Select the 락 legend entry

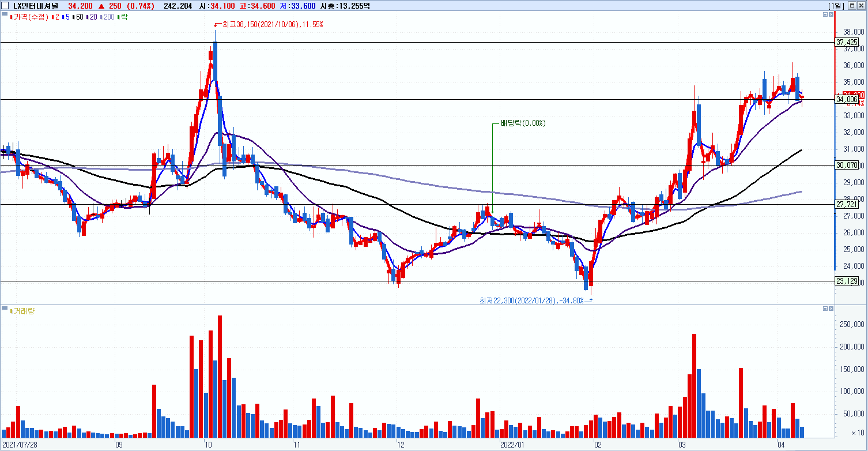click(x=122, y=17)
